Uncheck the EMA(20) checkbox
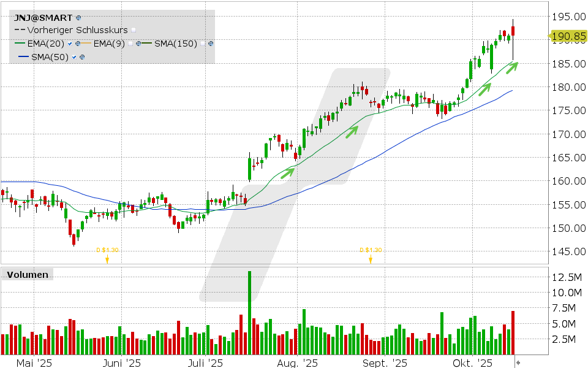This screenshot has height=368, width=588. (x=70, y=44)
